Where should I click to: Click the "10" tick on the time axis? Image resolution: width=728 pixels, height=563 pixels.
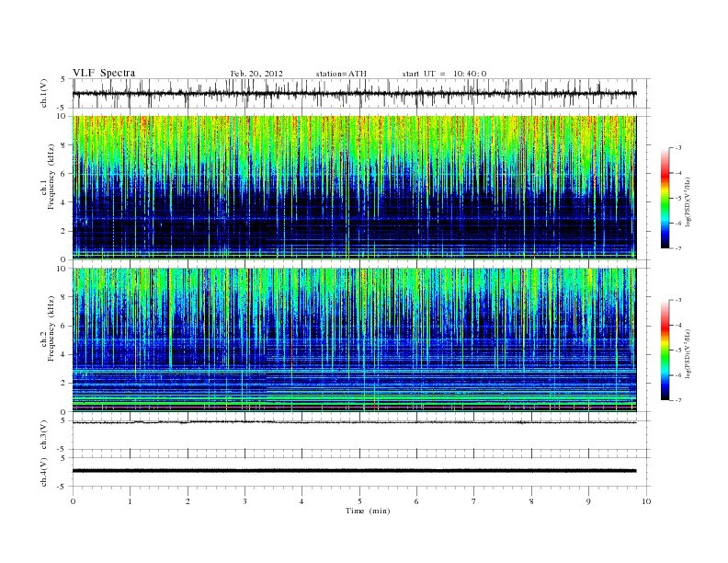pos(646,501)
